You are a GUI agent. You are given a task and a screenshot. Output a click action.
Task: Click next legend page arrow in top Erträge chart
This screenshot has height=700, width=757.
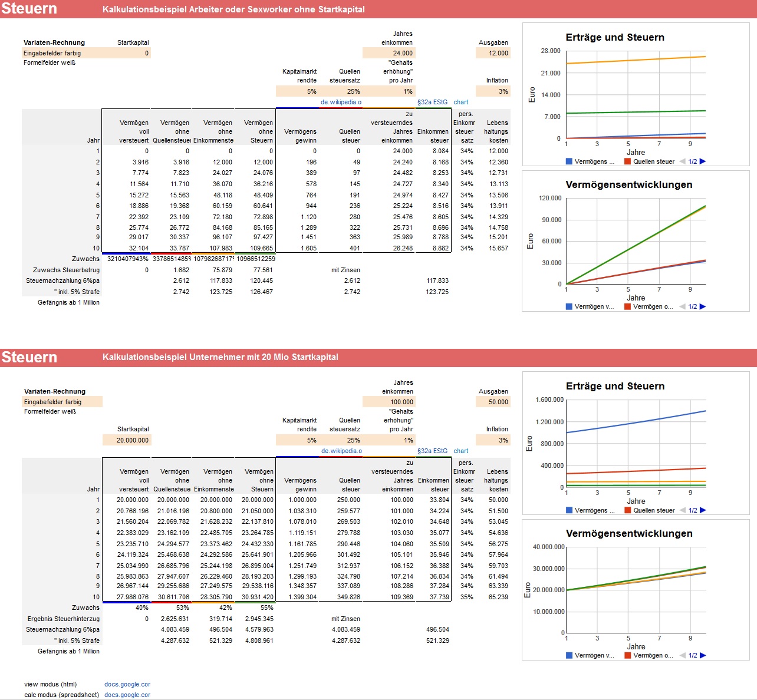click(x=703, y=161)
